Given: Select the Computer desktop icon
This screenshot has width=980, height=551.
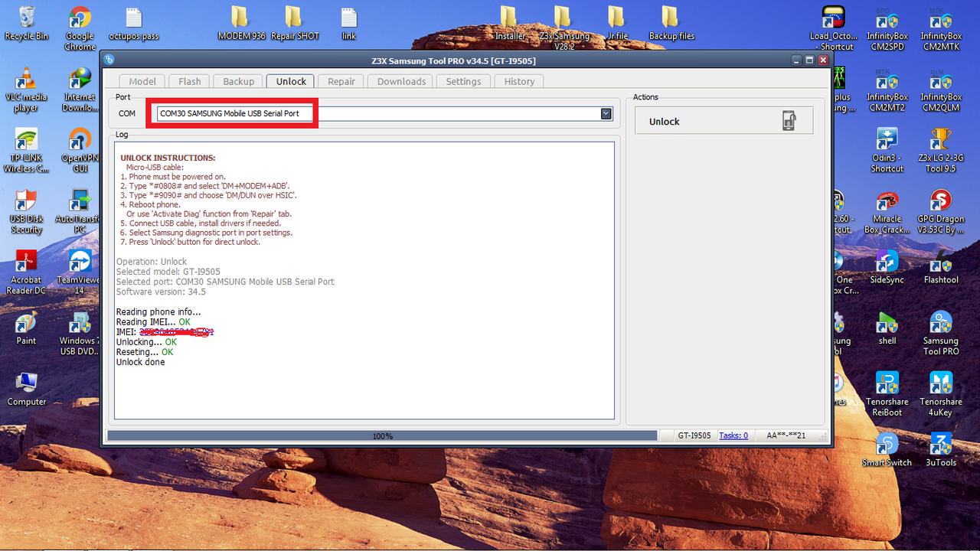Looking at the screenshot, I should [x=27, y=390].
